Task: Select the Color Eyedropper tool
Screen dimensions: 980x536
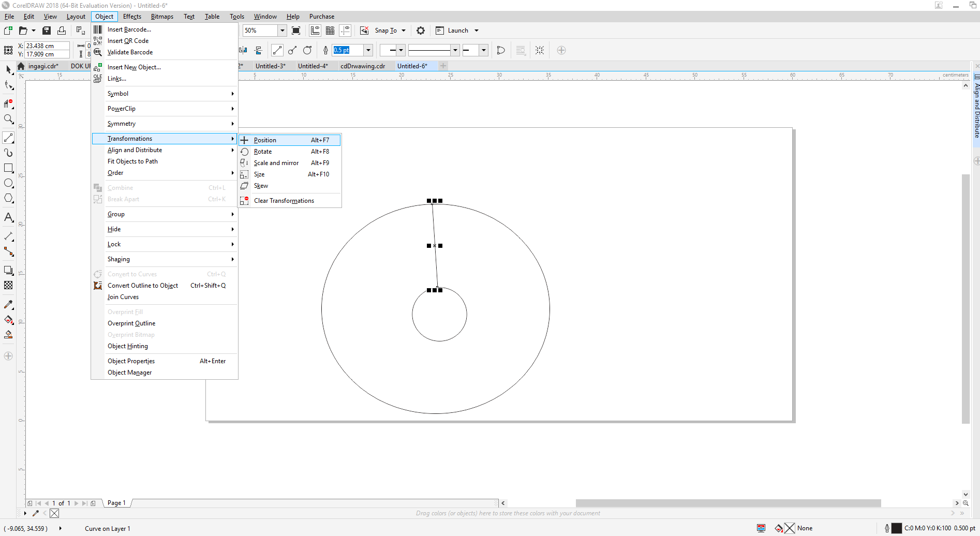Action: coord(8,304)
